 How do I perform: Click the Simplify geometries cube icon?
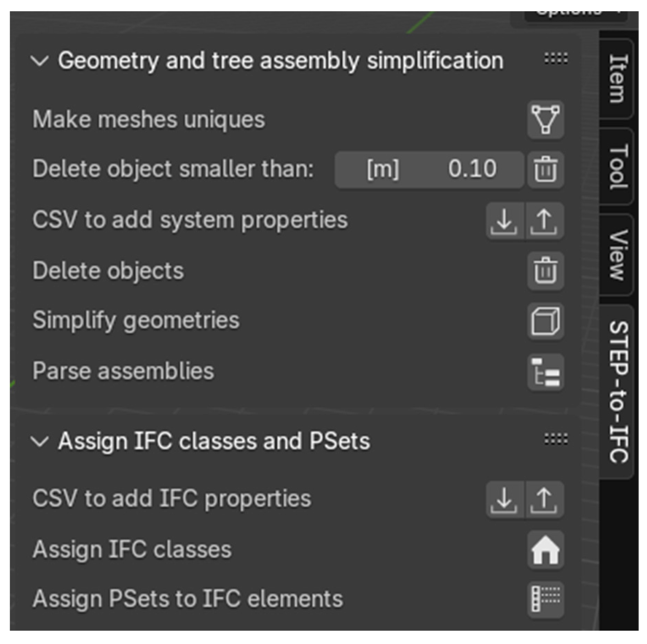pos(545,321)
